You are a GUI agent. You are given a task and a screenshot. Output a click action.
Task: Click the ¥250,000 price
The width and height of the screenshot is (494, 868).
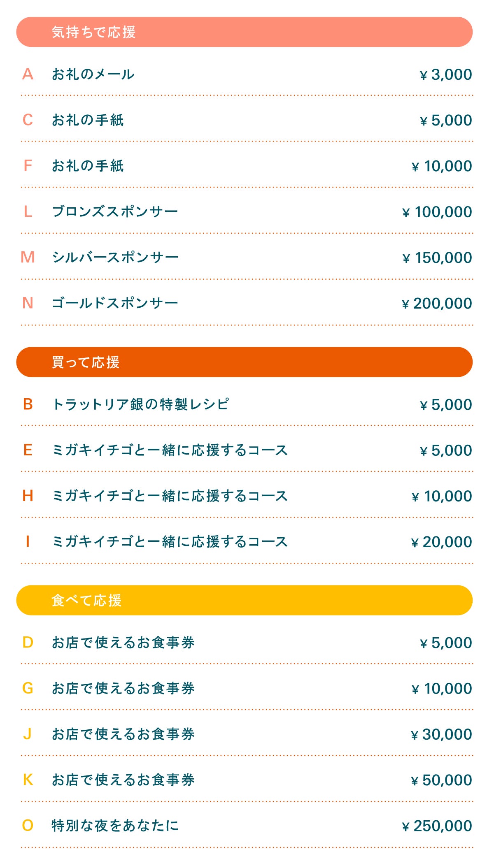click(x=437, y=826)
